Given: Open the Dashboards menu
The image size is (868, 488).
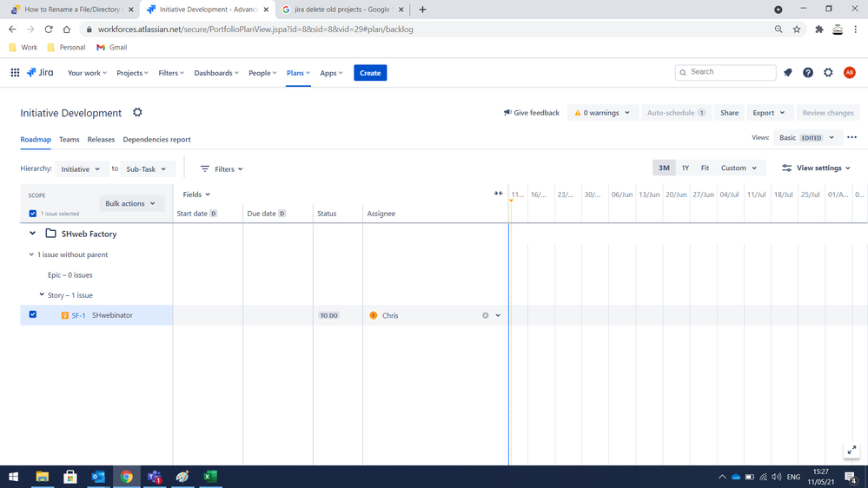Looking at the screenshot, I should [x=216, y=72].
